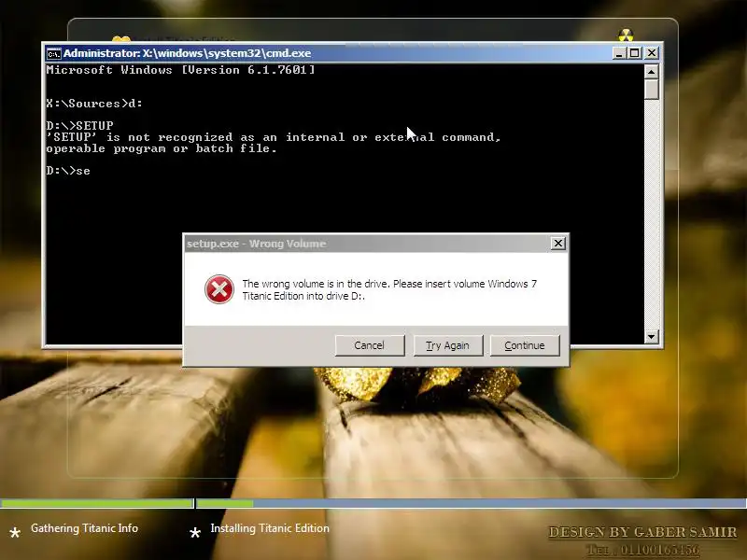The image size is (747, 560).
Task: Click the cmd vertical scrollbar thumb
Action: [651, 90]
